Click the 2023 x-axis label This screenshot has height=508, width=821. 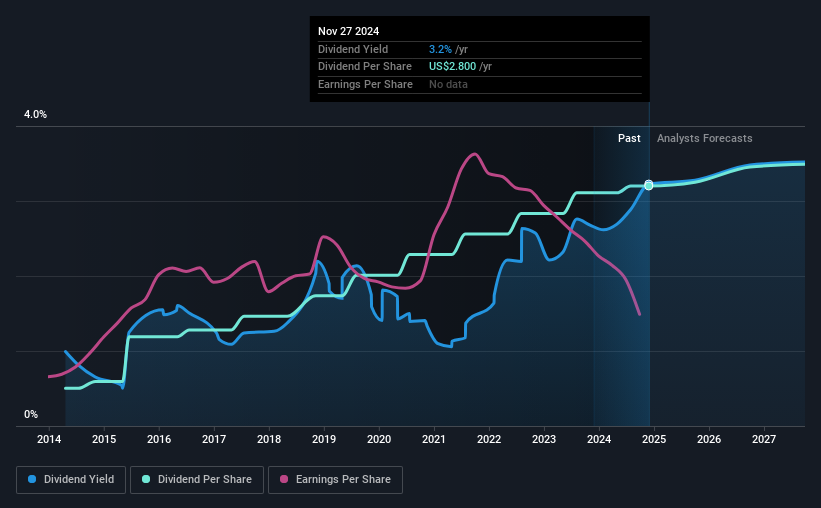click(543, 439)
